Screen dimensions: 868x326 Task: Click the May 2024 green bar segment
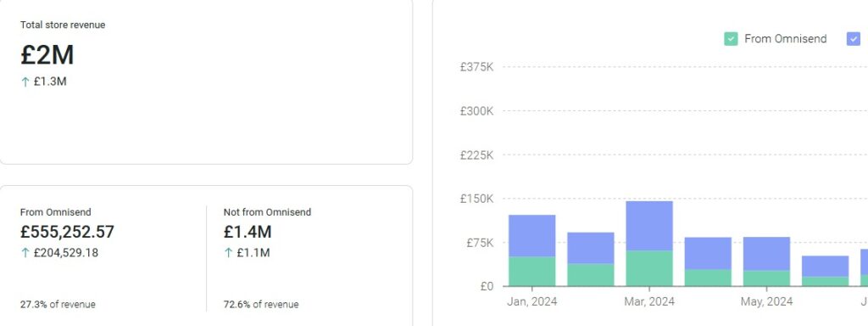(766, 278)
